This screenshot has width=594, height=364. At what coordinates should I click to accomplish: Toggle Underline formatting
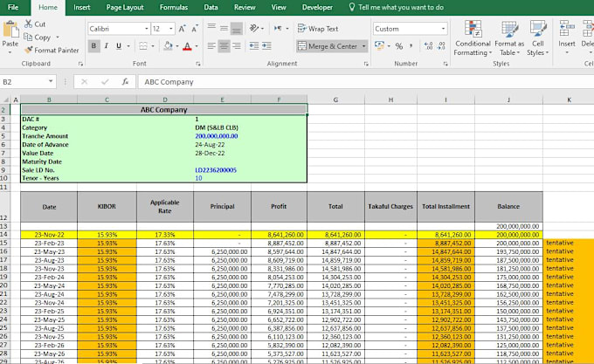(x=119, y=46)
